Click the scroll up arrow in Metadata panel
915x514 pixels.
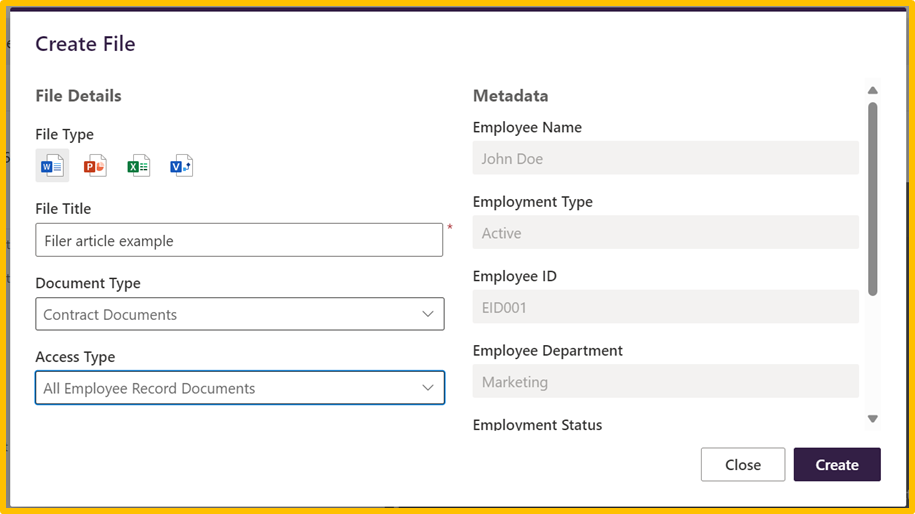coord(873,91)
